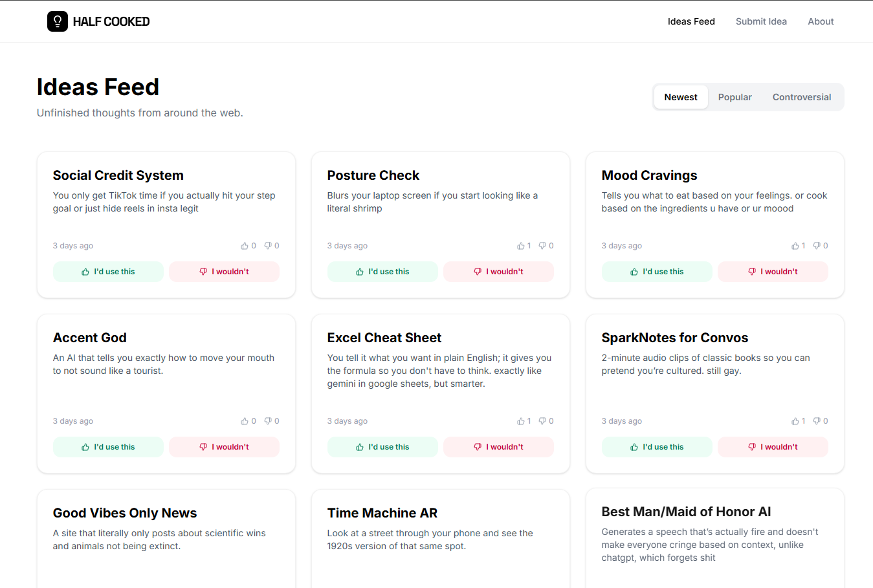Click the thumbs-up count on Social Credit System
873x588 pixels.
(249, 245)
